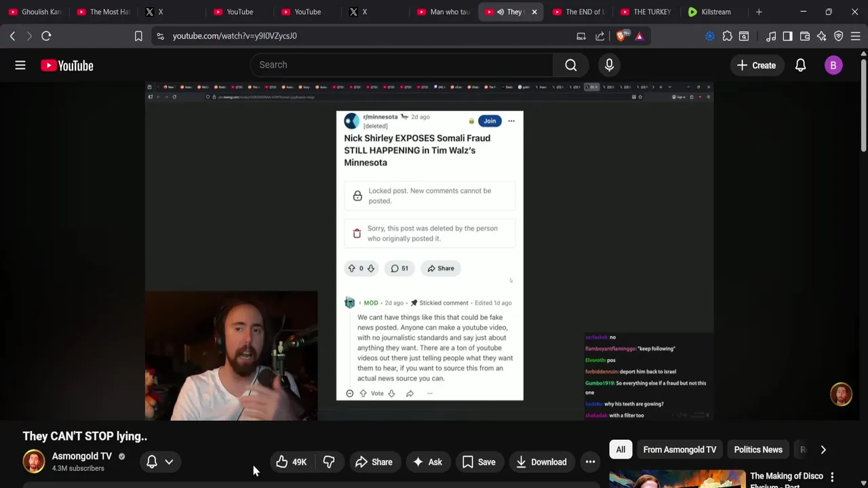Open The Making of Disco Elysium thumbnail

click(x=677, y=479)
